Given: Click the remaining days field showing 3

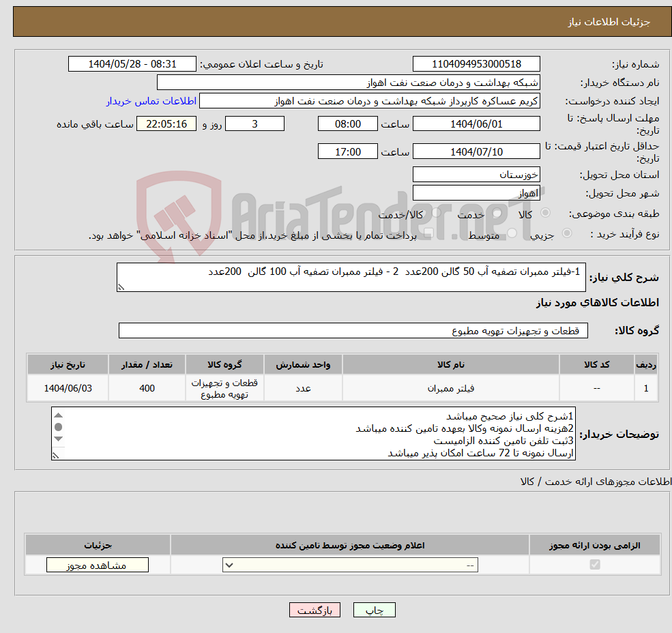Looking at the screenshot, I should 254,124.
